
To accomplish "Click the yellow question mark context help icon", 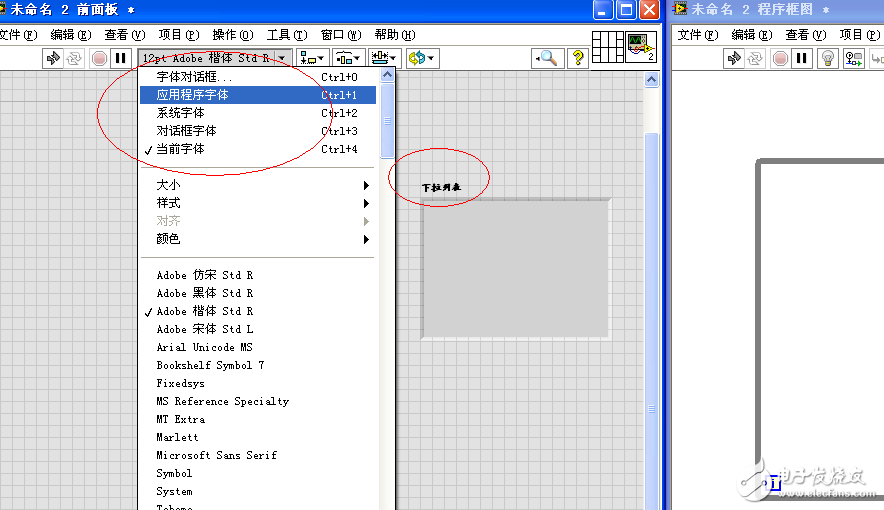I will [x=577, y=58].
